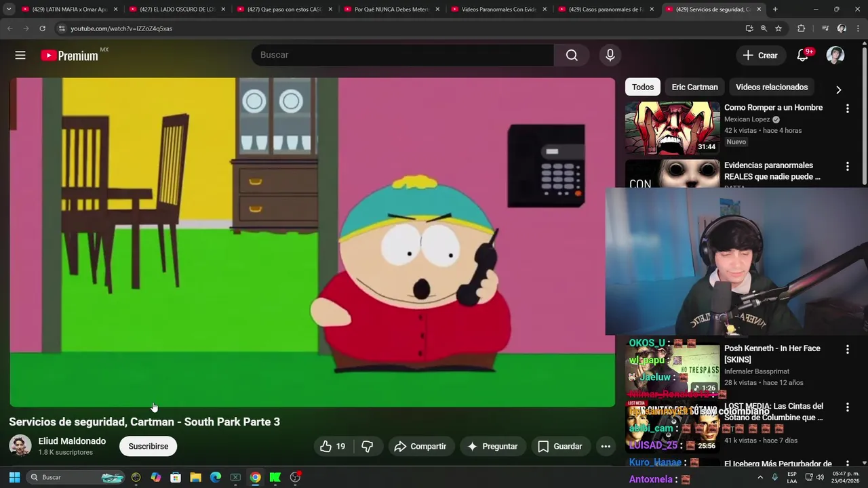Select the Eric Cartman filter chip
The width and height of the screenshot is (868, 488).
694,87
